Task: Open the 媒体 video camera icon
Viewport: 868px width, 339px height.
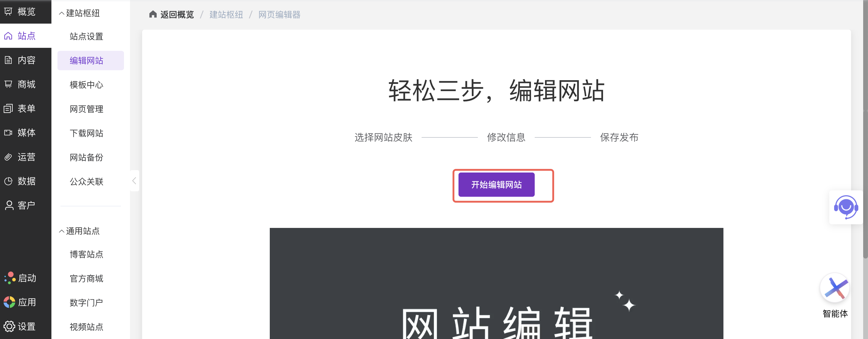Action: (8, 133)
